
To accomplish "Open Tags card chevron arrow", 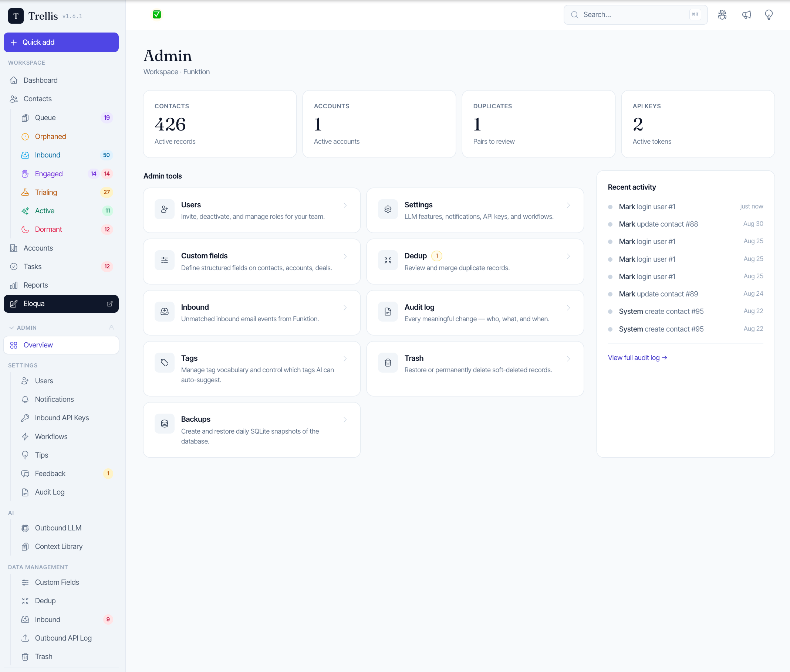I will coord(345,359).
